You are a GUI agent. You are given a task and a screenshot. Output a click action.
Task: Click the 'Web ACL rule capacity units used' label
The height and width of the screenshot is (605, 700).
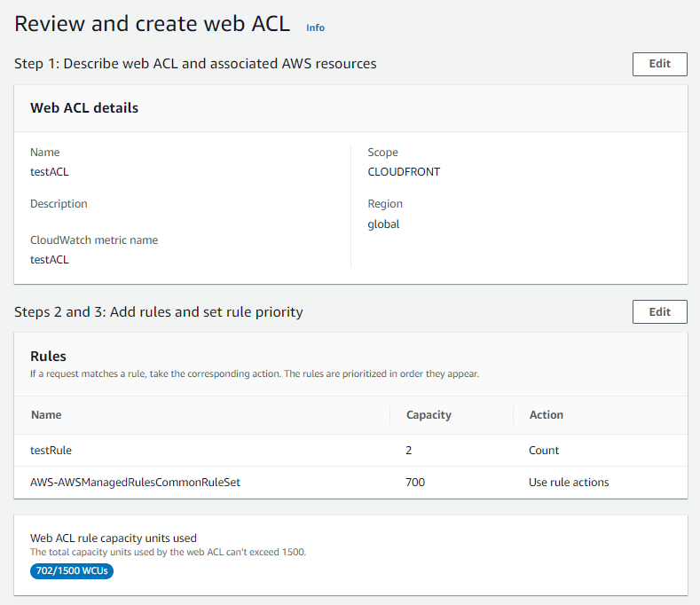tap(114, 538)
